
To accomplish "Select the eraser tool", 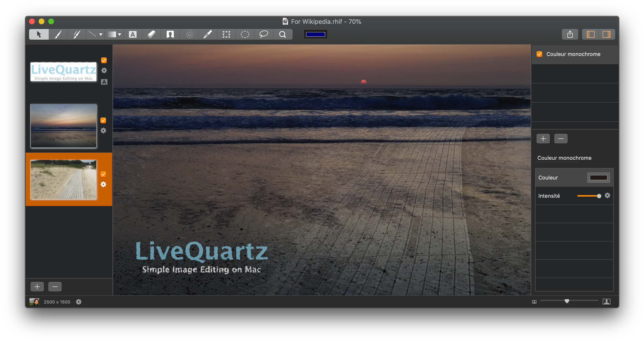I will tap(151, 34).
